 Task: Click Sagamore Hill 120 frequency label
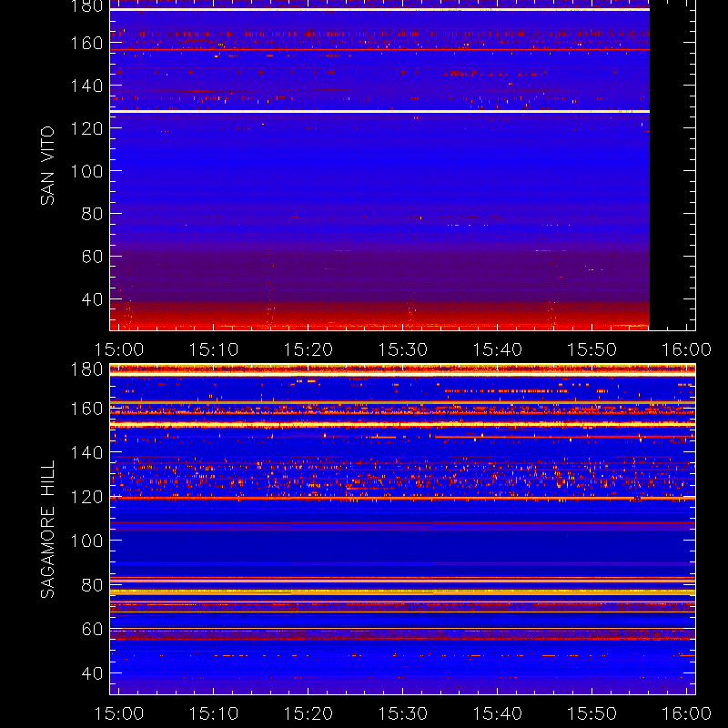(86, 497)
